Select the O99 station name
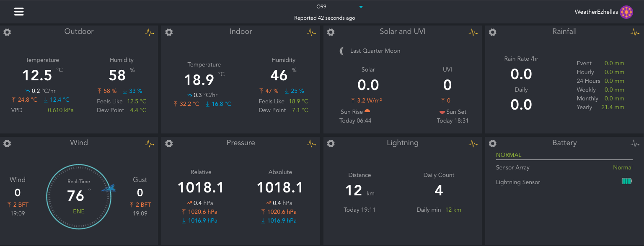The image size is (644, 246). [x=321, y=7]
